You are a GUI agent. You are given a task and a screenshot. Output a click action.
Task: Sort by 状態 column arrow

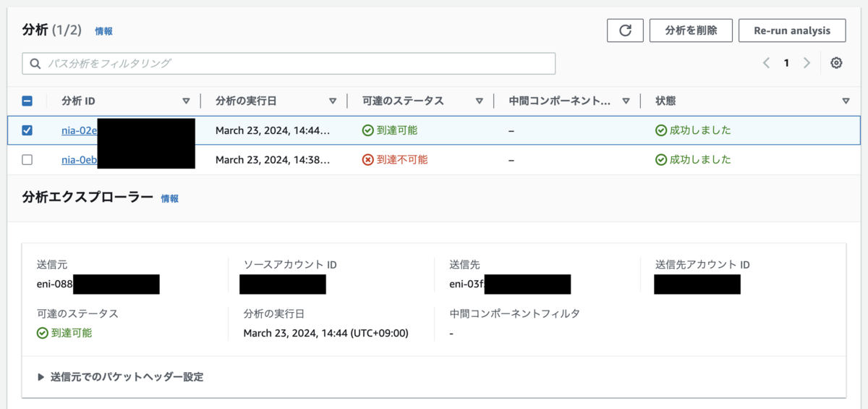(x=846, y=101)
